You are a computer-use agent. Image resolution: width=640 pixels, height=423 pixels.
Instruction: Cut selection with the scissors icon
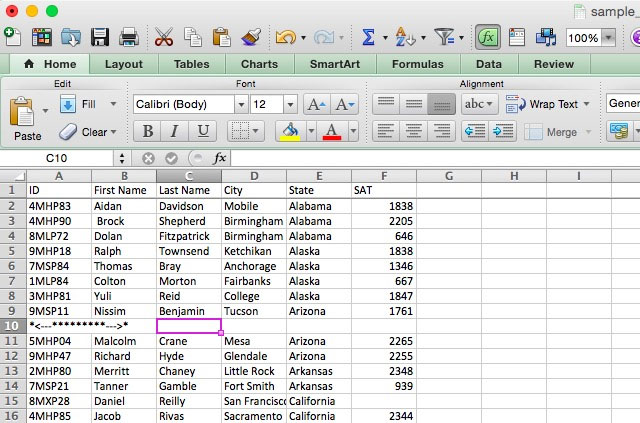164,37
